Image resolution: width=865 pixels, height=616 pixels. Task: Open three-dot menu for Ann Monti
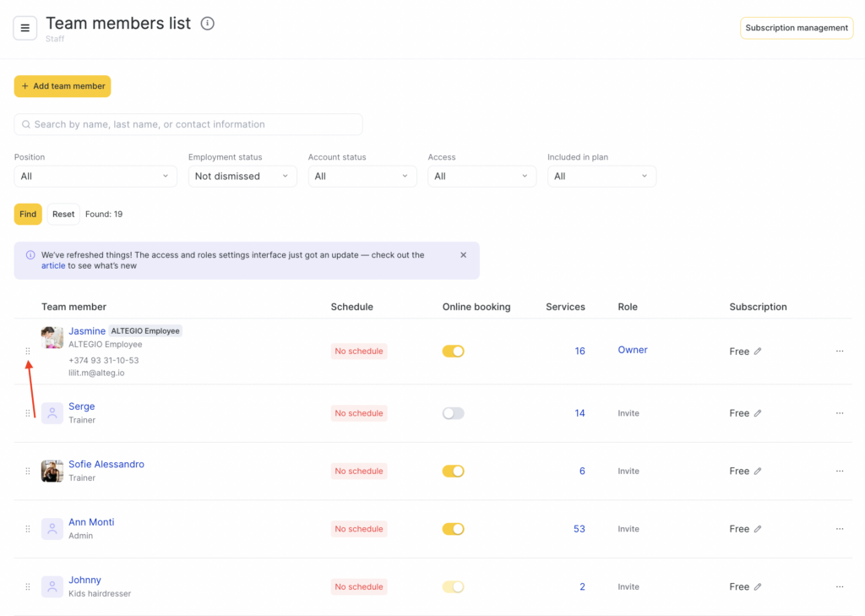tap(839, 529)
